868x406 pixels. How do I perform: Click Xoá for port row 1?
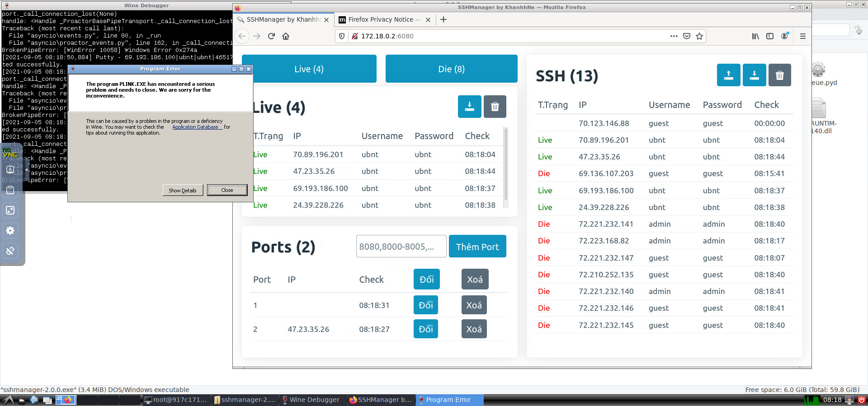tap(474, 305)
